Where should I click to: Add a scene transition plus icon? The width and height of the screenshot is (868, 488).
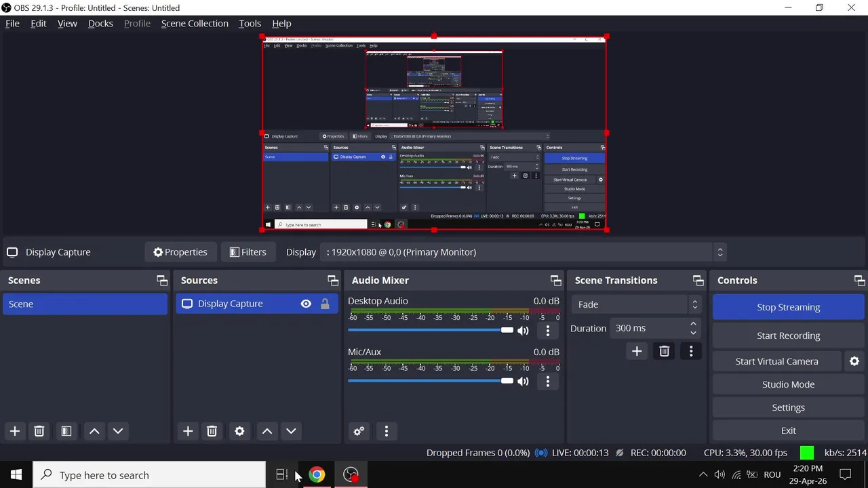637,351
